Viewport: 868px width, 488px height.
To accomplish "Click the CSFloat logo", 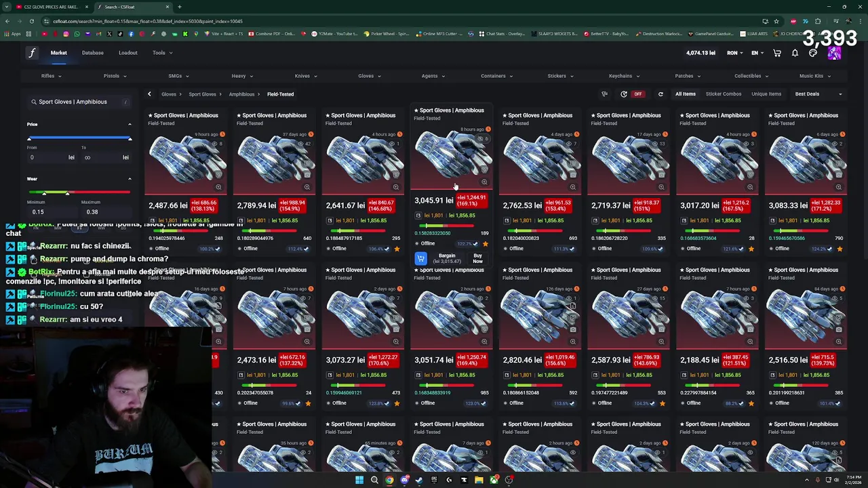I will pos(32,53).
